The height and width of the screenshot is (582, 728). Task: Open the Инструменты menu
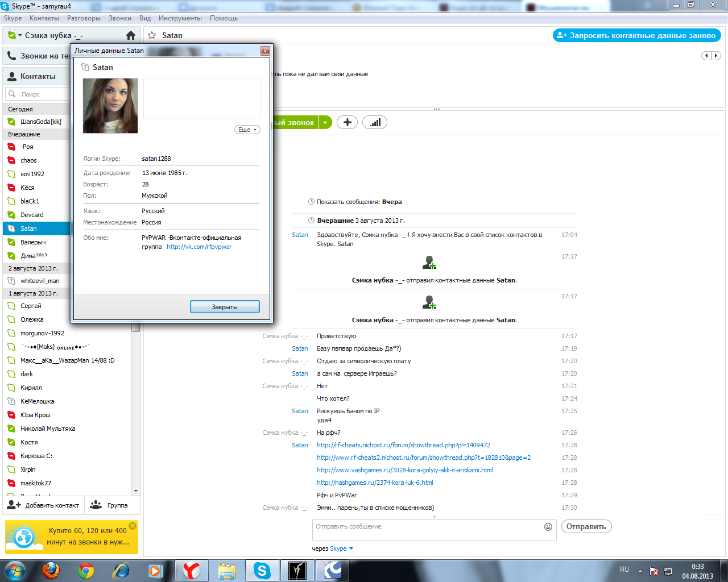180,18
